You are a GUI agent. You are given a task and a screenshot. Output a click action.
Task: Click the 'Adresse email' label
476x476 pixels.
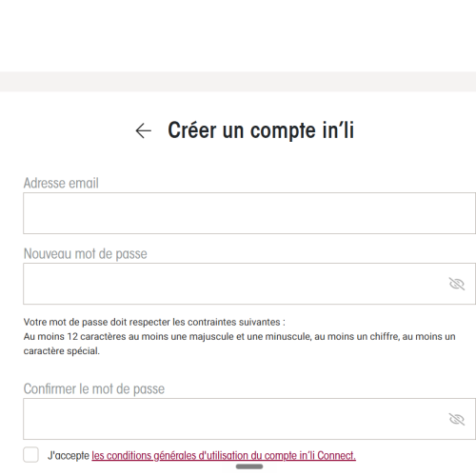pos(61,183)
